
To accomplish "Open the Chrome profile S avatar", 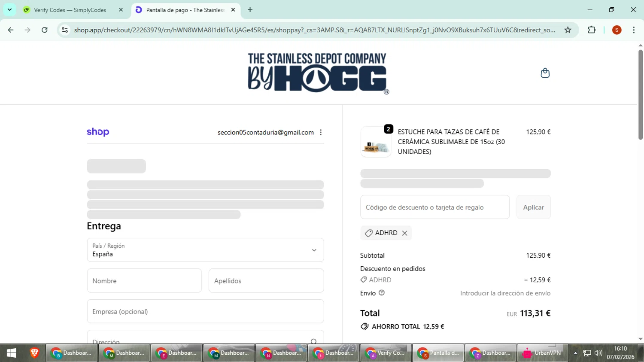I will click(x=617, y=30).
